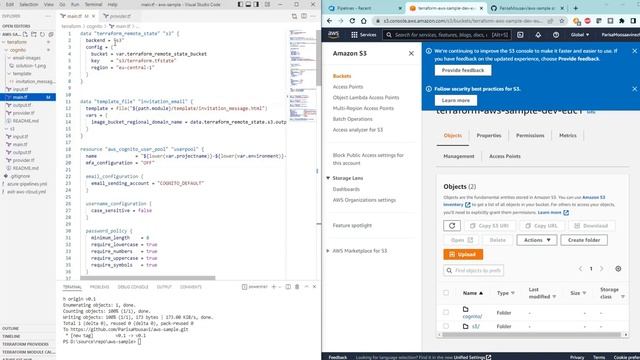
Task: Open browser Extensions puzzle icon
Action: tap(622, 21)
